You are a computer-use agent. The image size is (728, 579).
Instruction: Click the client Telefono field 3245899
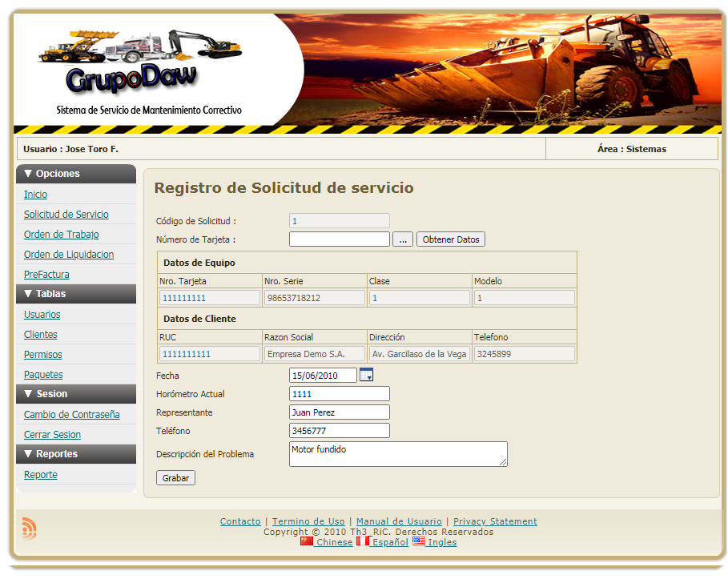coord(525,354)
